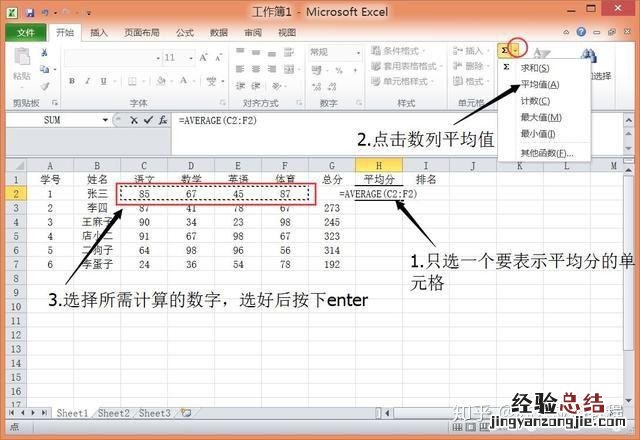Click the Decrease Indent icon
The height and width of the screenshot is (440, 640).
(240, 86)
